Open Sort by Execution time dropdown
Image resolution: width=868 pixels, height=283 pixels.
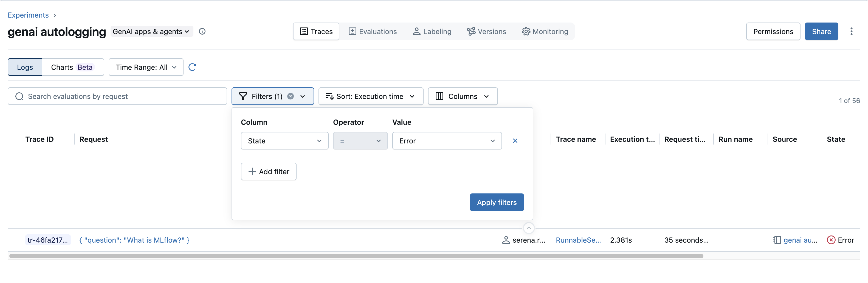coord(370,96)
